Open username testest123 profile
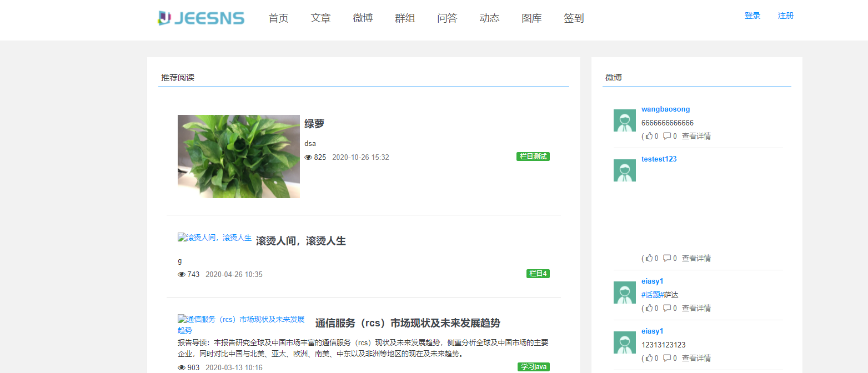This screenshot has height=373, width=868. [x=659, y=159]
